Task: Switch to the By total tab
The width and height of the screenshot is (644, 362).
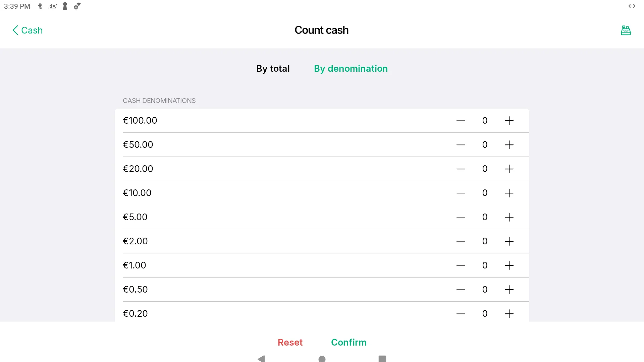Action: click(273, 68)
